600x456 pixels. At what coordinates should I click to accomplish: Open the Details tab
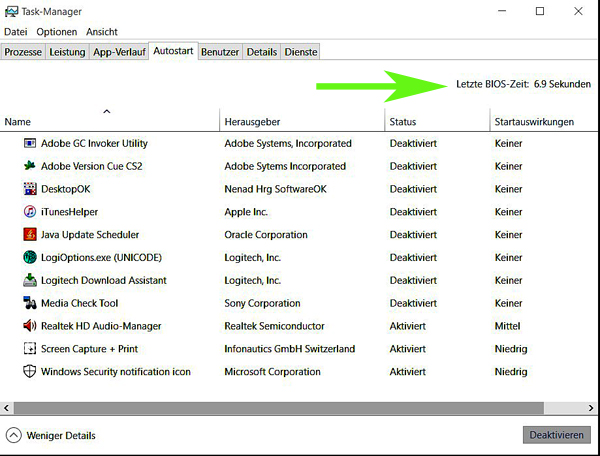[262, 52]
